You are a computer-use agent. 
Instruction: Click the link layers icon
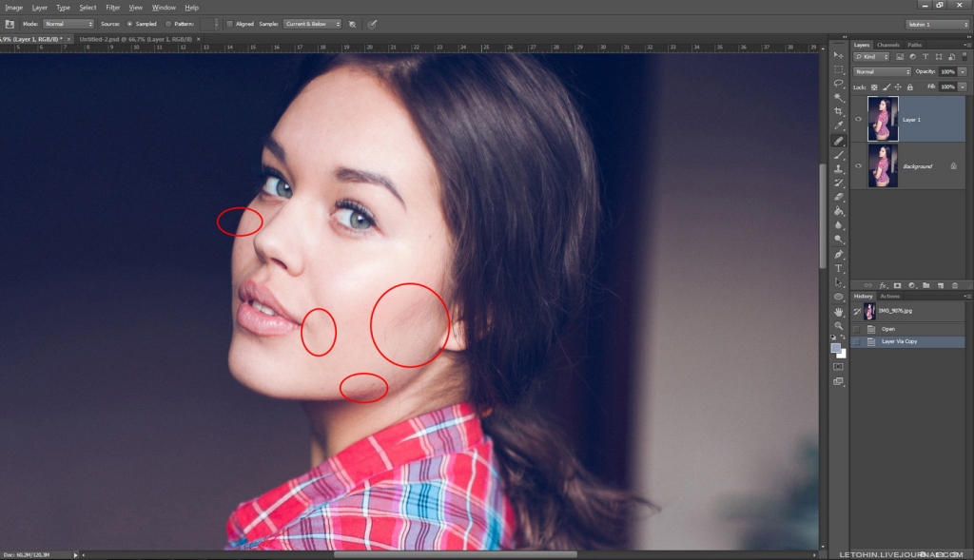867,285
